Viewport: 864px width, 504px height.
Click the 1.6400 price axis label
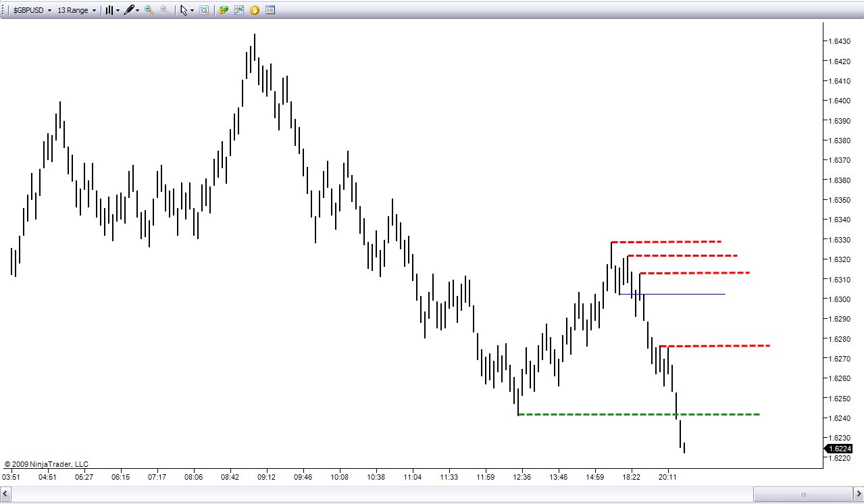pos(840,101)
